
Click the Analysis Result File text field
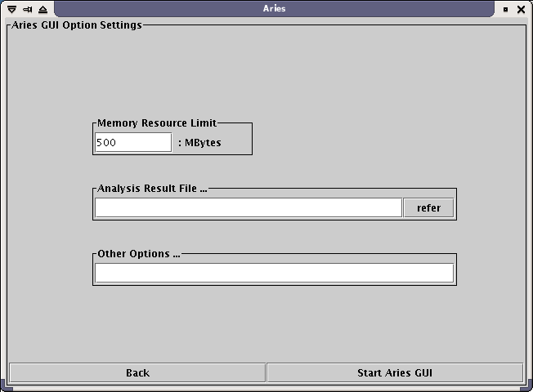(x=248, y=207)
